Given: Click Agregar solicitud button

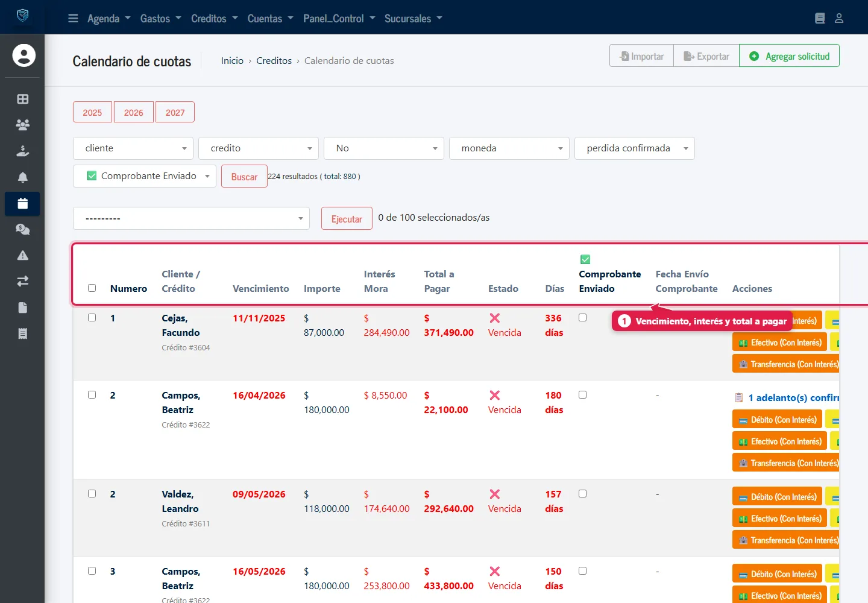Looking at the screenshot, I should click(789, 56).
